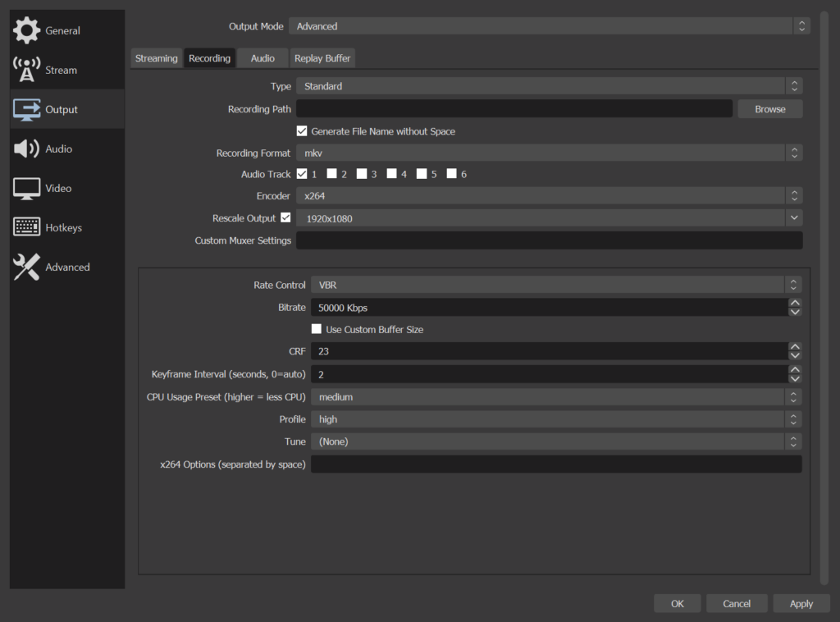Click the Custom Muxer Settings field
Image resolution: width=840 pixels, height=622 pixels.
pyautogui.click(x=550, y=240)
